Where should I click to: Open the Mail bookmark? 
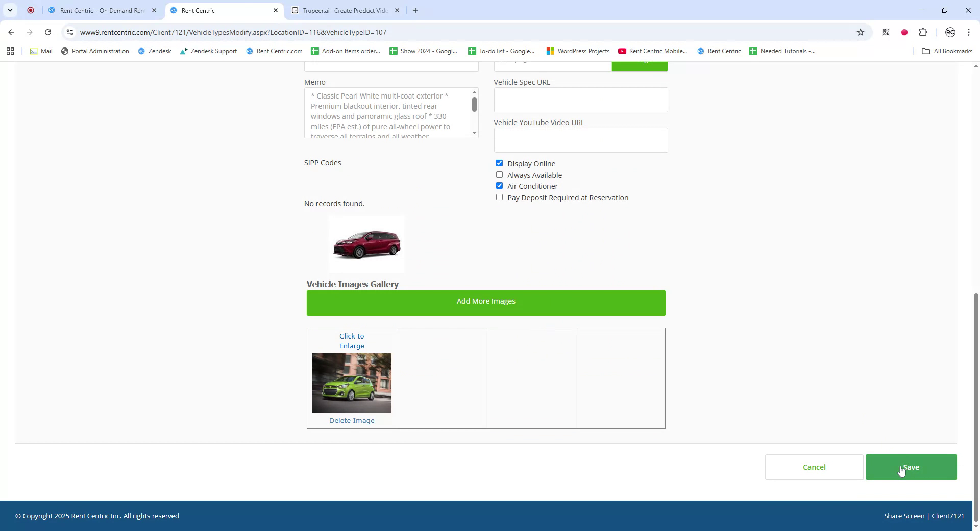pos(41,51)
